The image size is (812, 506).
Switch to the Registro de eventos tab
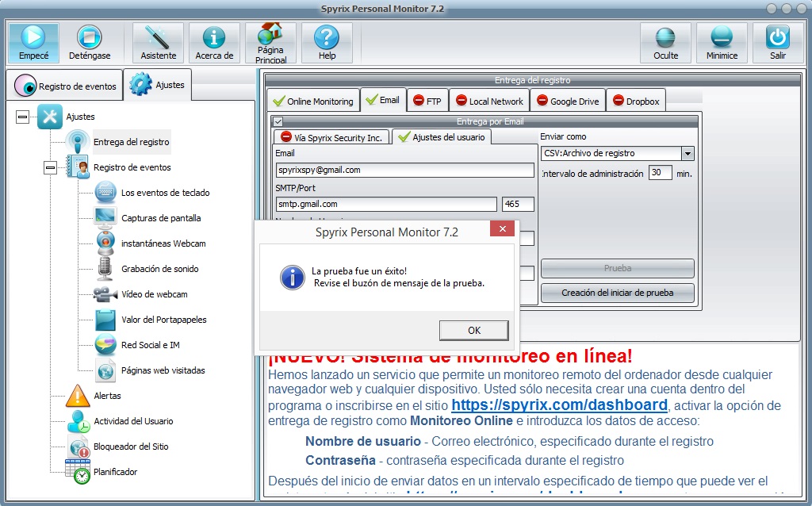pyautogui.click(x=65, y=86)
